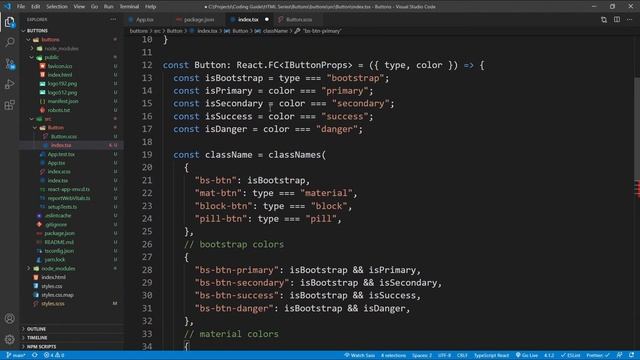Click the Spaces: 2 indentation setting
Viewport: 640px width, 360px height.
point(422,355)
